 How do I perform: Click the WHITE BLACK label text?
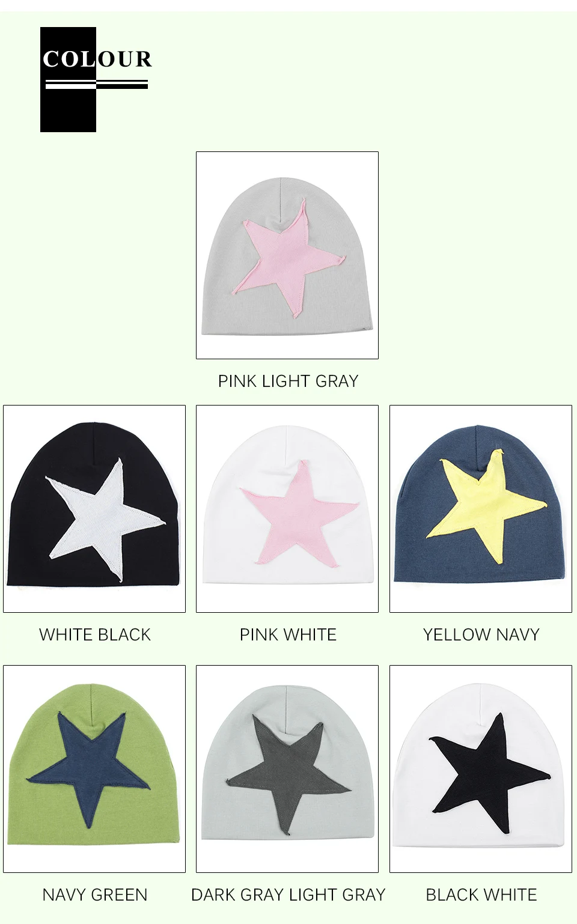pos(95,634)
